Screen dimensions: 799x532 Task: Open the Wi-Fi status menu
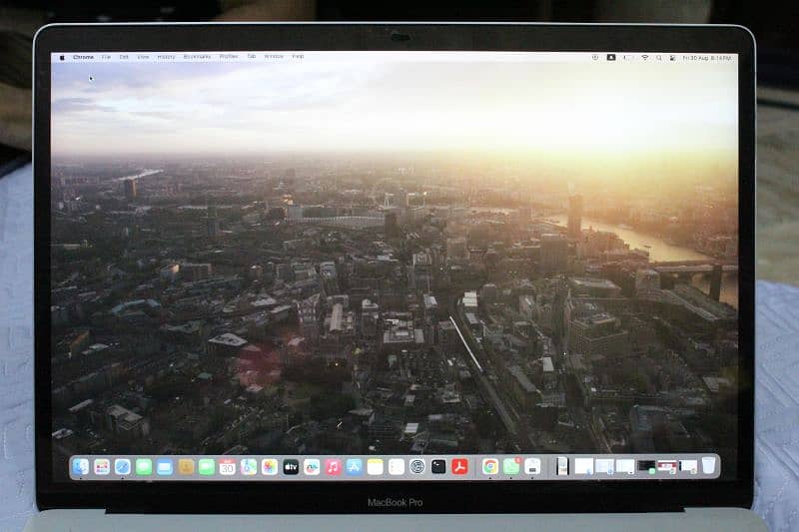pos(645,57)
